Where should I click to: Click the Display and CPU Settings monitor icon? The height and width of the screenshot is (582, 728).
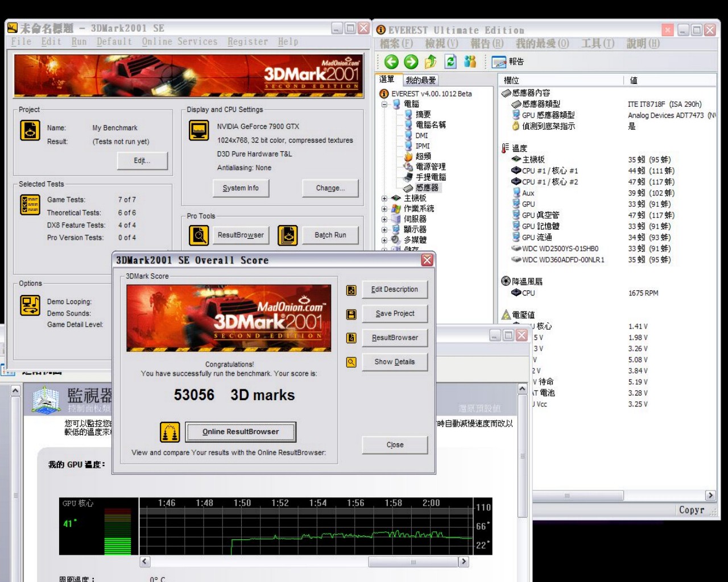[x=199, y=131]
